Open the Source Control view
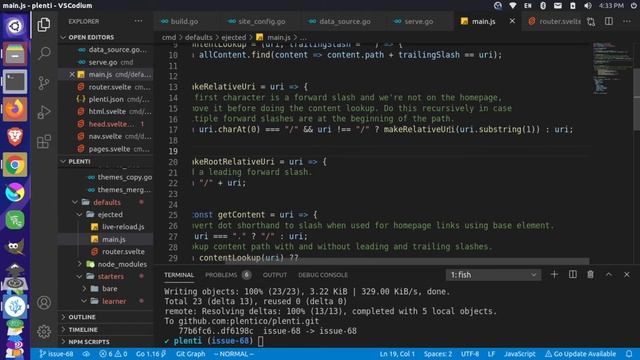 pos(44,83)
